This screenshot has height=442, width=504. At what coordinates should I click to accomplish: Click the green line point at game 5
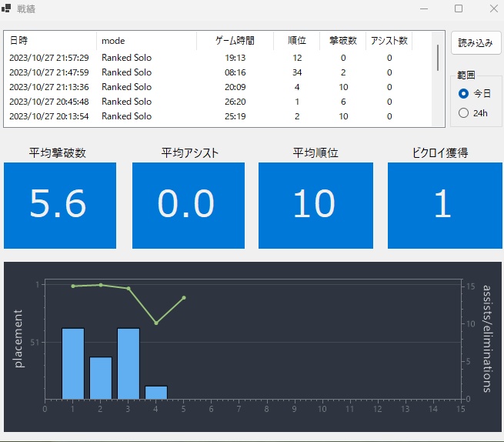point(184,298)
